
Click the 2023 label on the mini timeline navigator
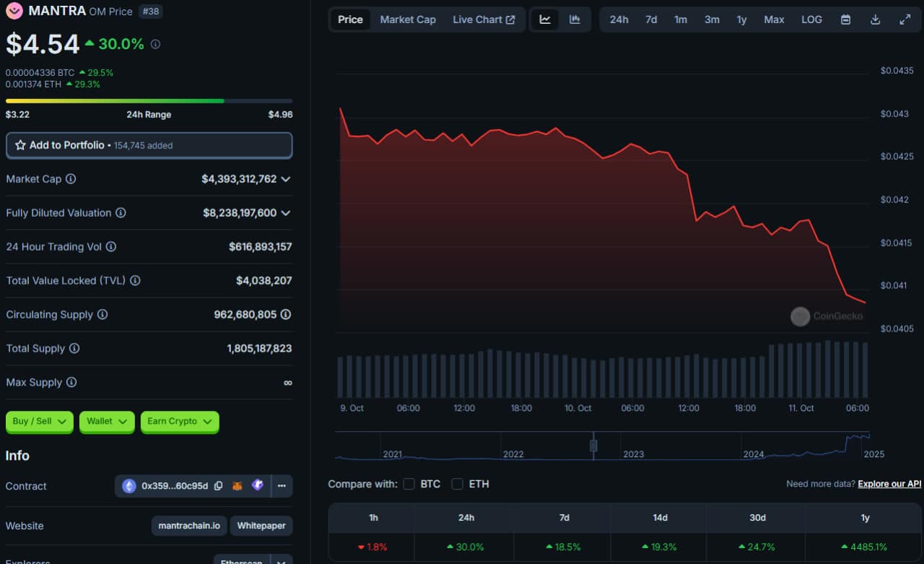coord(634,454)
